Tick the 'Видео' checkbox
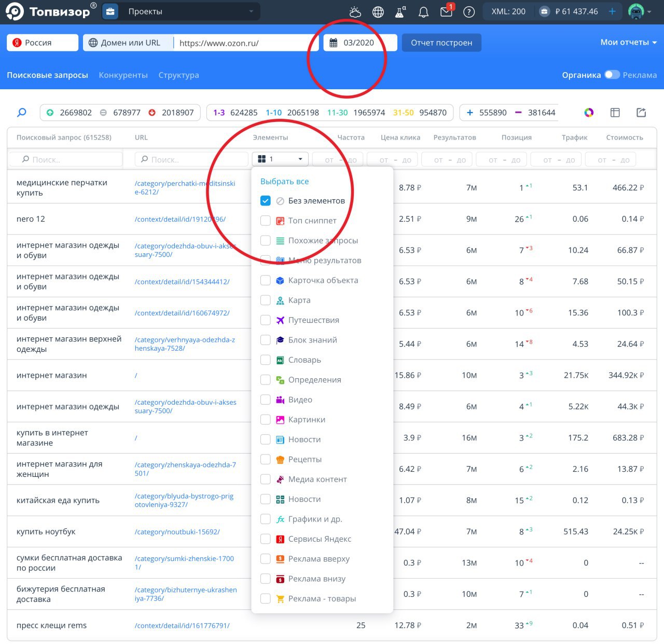This screenshot has height=644, width=664. point(265,400)
